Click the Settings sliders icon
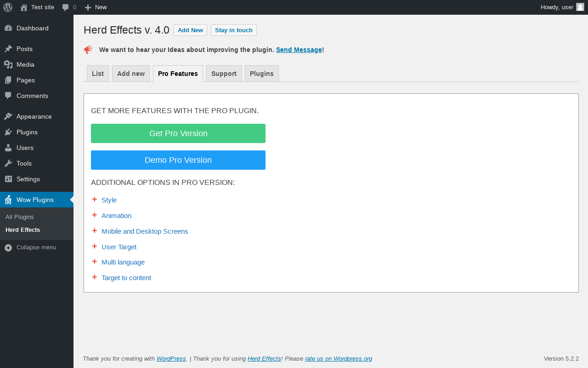588x368 pixels. [8, 179]
